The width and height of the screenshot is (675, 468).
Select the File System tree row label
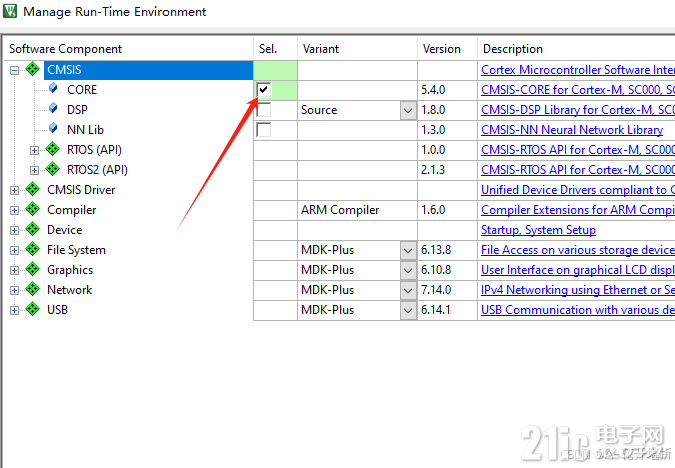coord(76,250)
